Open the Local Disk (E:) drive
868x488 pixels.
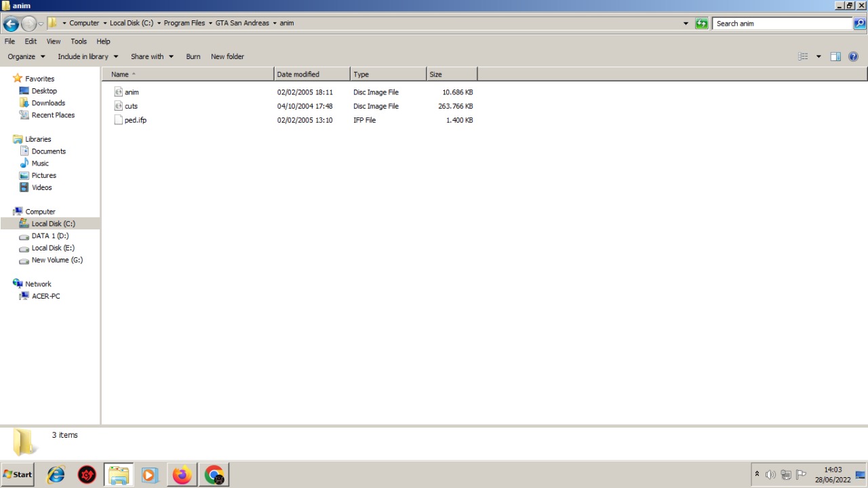click(53, 248)
